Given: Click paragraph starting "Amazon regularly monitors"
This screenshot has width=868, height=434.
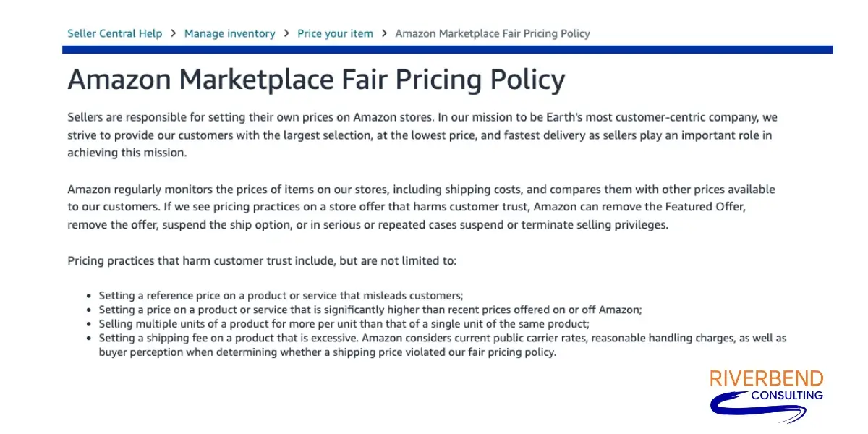Looking at the screenshot, I should pyautogui.click(x=421, y=207).
